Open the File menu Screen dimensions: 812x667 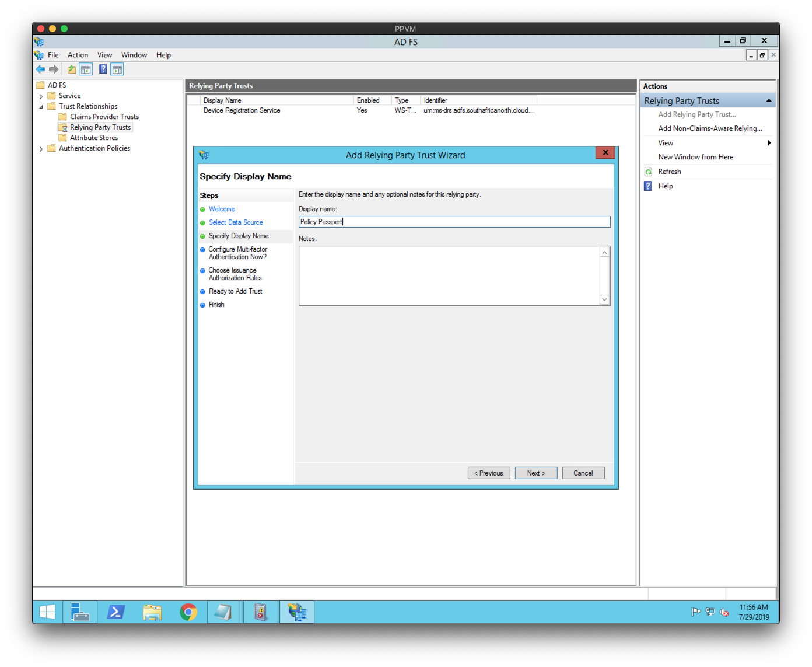53,55
